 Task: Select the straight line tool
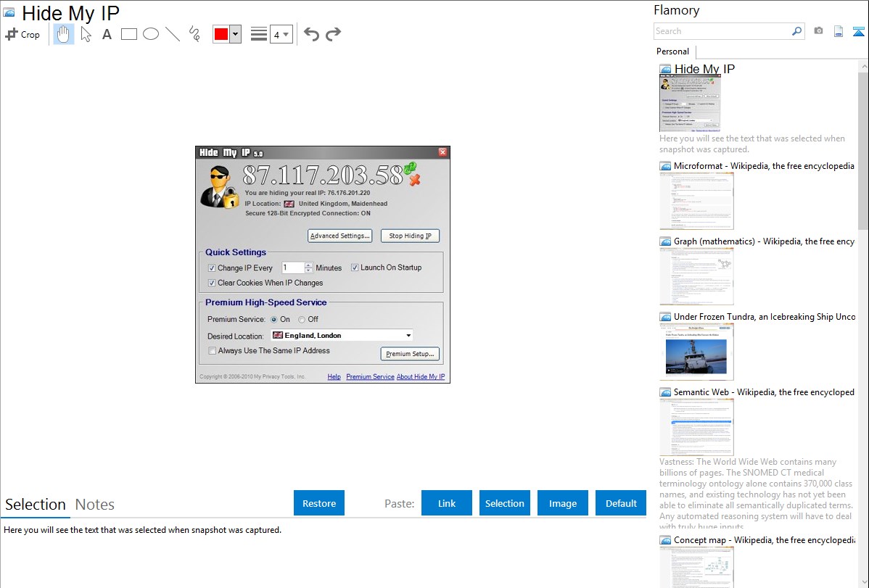173,34
